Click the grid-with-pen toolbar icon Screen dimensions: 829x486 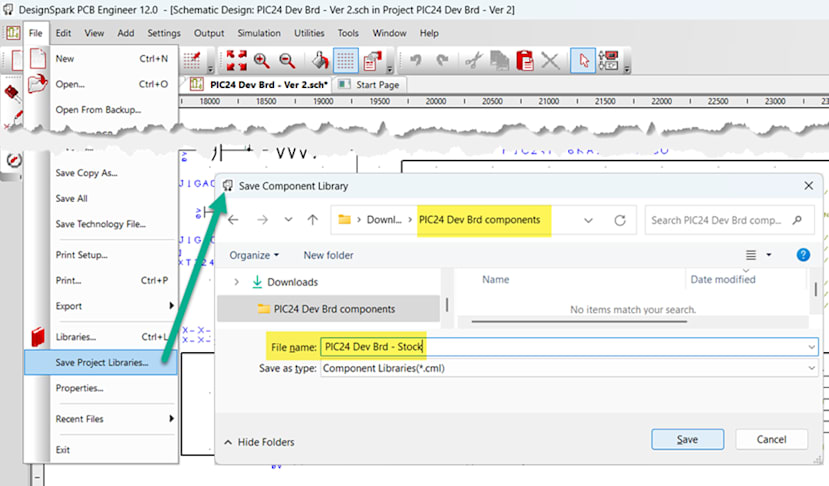pyautogui.click(x=192, y=61)
